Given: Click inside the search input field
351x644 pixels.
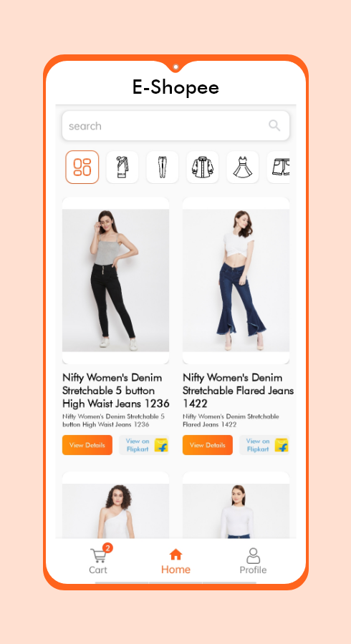Looking at the screenshot, I should coord(176,126).
